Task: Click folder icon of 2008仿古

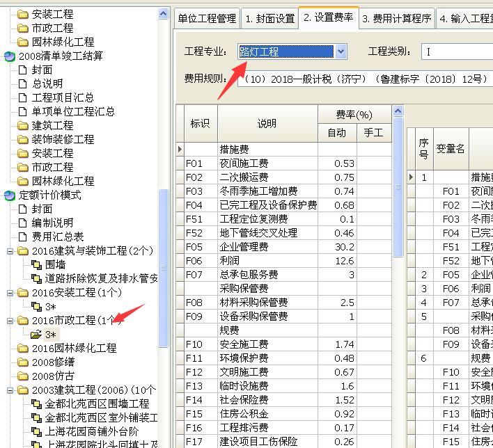Action: pos(23,376)
